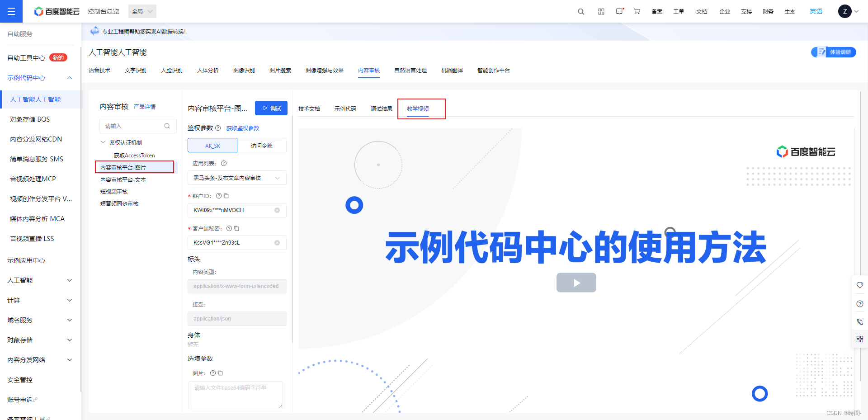Switch to the 技术文档 tab
This screenshot has height=420, width=868.
coord(309,109)
